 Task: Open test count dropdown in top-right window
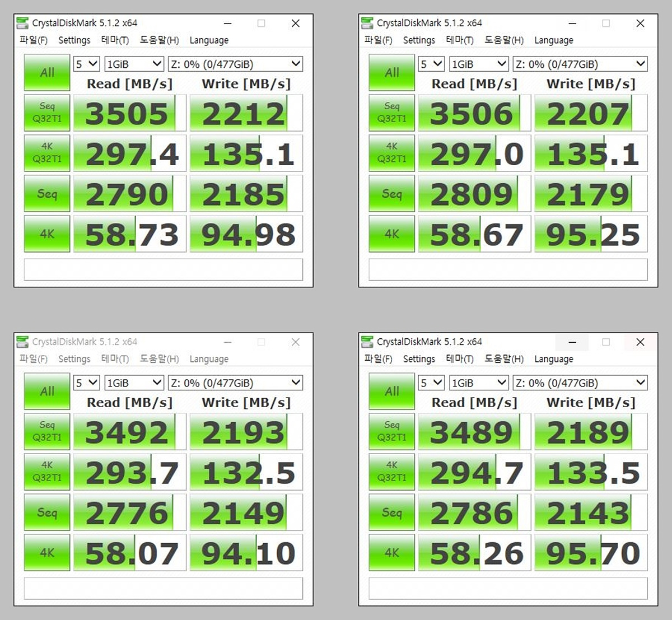tap(432, 64)
